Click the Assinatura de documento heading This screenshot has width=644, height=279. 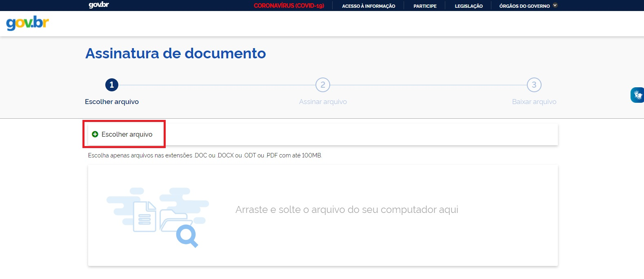tap(175, 53)
